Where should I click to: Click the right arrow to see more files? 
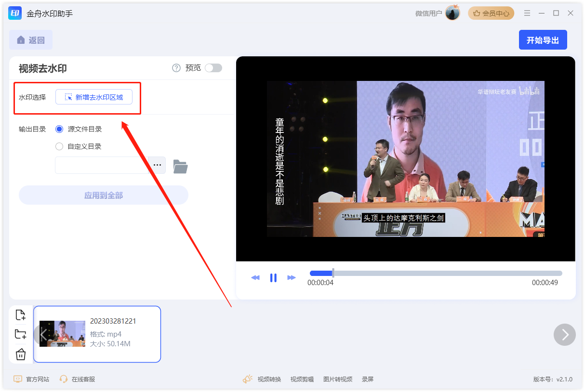tap(564, 334)
